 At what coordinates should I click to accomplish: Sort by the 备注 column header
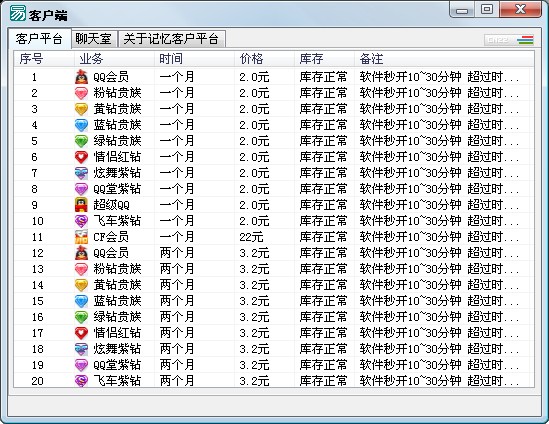point(444,59)
